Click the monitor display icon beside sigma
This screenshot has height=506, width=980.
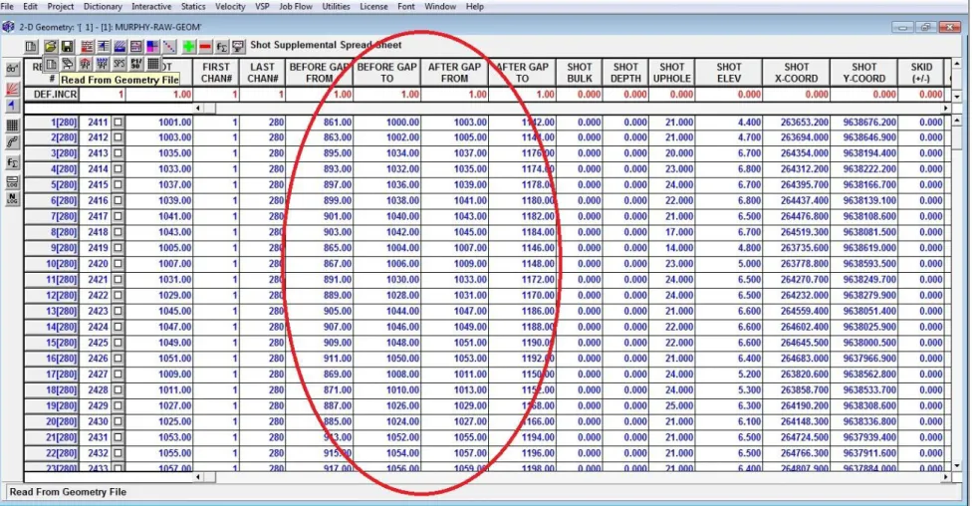238,46
